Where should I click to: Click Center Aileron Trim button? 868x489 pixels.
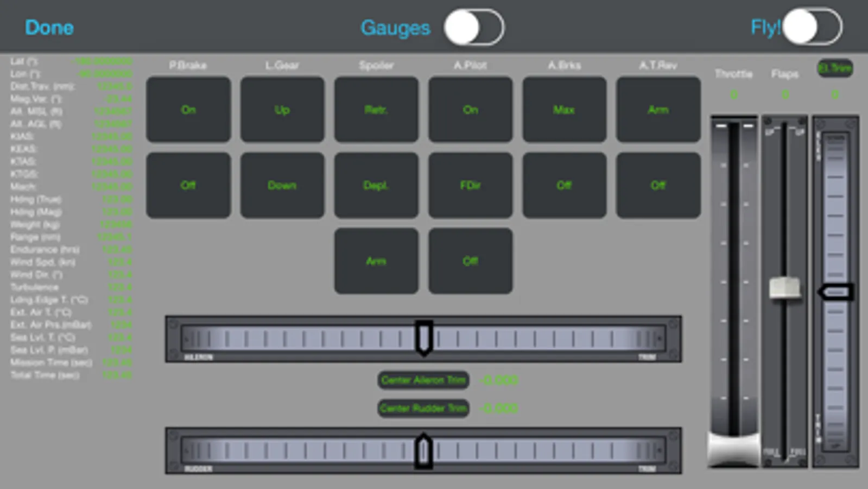coord(423,380)
